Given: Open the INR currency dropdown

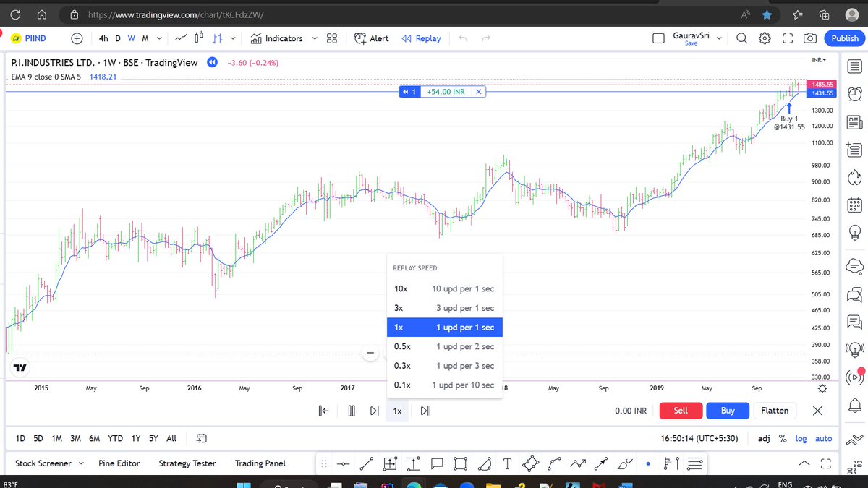Looking at the screenshot, I should coord(820,60).
